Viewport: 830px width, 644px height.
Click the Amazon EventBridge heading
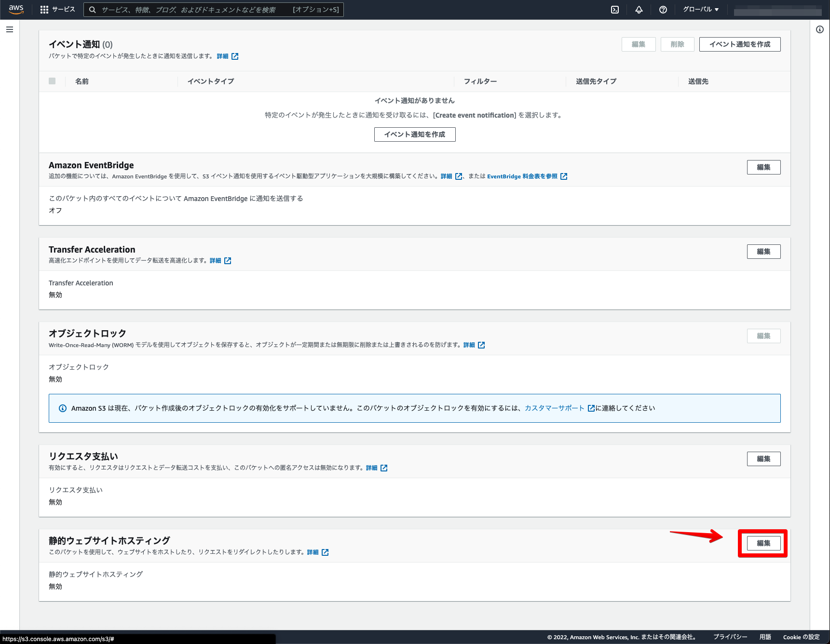91,165
